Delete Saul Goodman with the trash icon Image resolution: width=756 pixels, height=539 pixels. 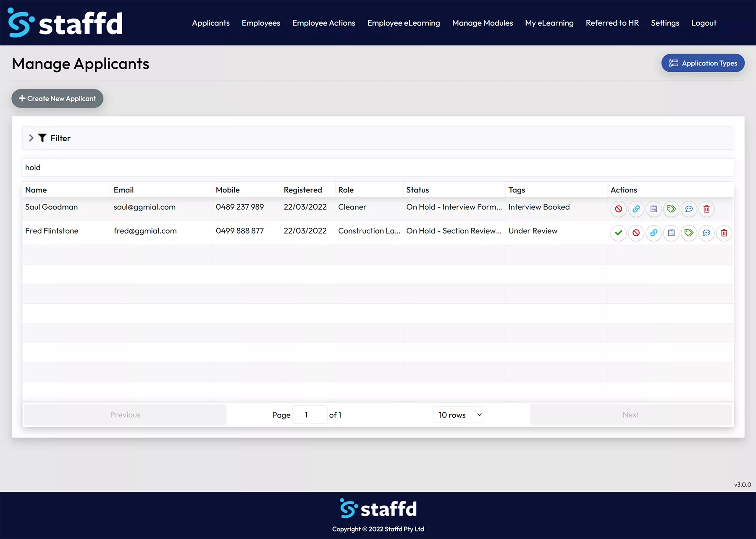706,209
